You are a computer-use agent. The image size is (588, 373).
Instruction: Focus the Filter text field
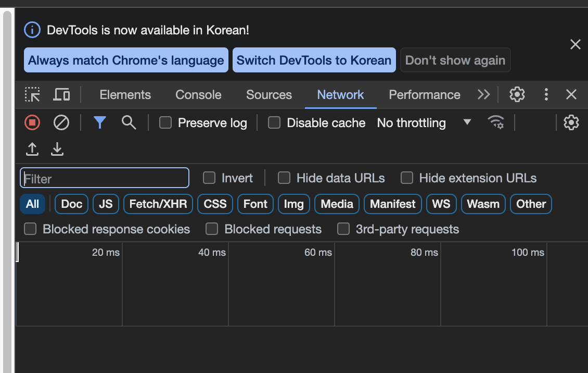tap(104, 178)
